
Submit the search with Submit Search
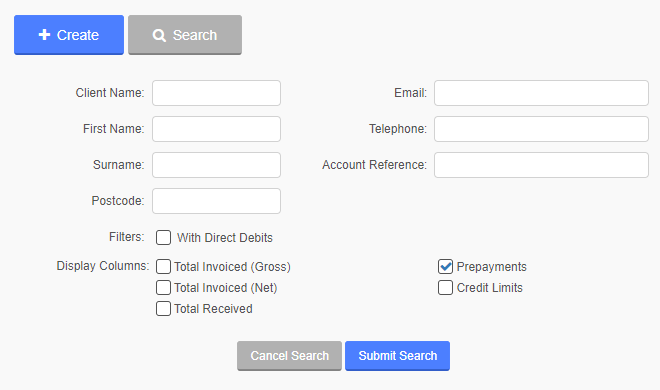398,356
